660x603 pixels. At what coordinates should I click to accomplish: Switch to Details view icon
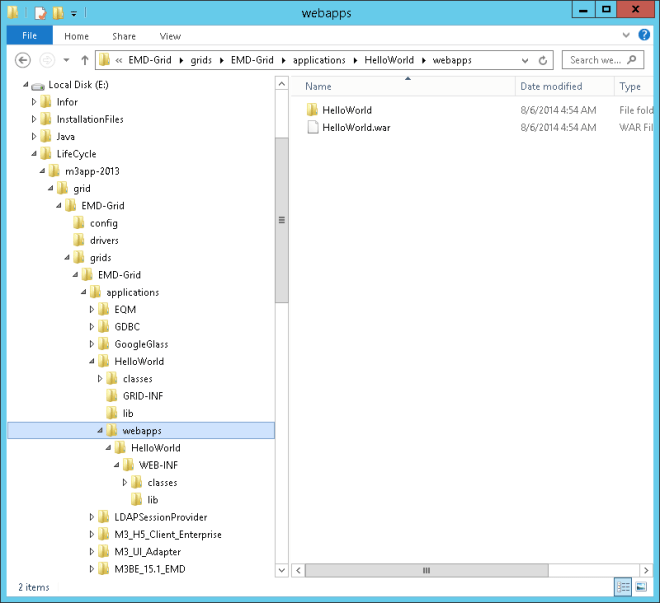(623, 587)
